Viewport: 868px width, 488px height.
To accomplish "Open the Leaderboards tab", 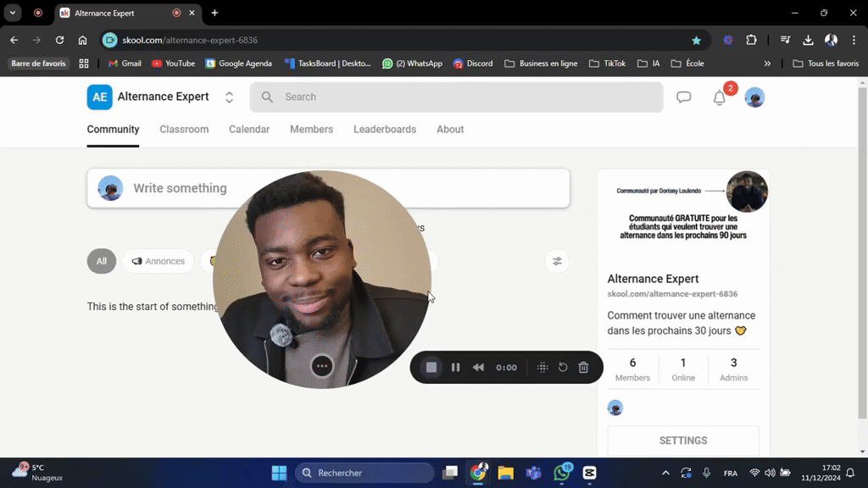I will click(384, 129).
